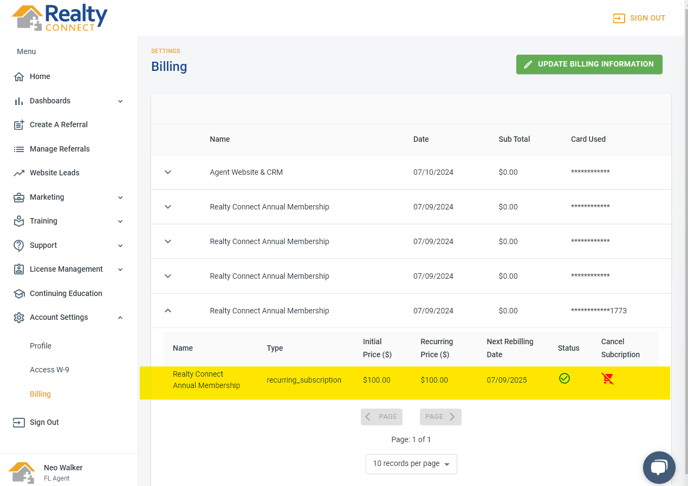Expand the Training menu chevron
The width and height of the screenshot is (688, 486).
pyautogui.click(x=120, y=222)
